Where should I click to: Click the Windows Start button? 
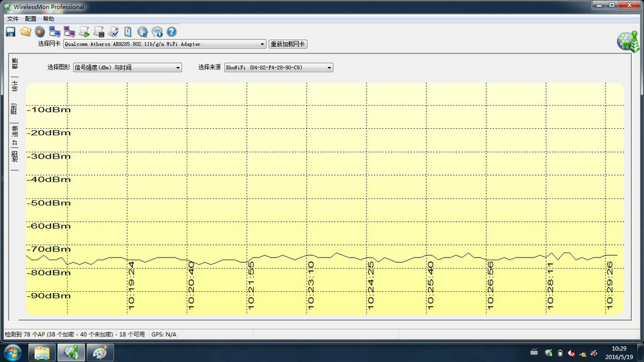point(13,352)
